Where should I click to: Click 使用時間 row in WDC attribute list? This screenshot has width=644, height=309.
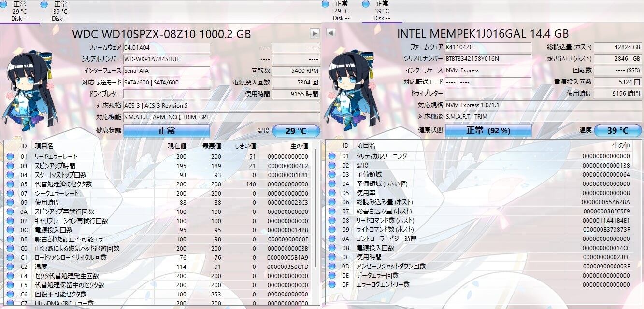point(157,202)
